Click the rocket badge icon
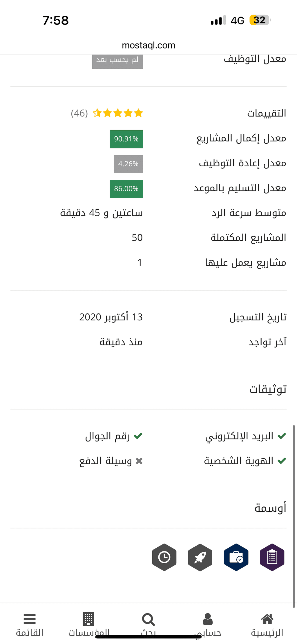This screenshot has width=297, height=644. pyautogui.click(x=200, y=557)
